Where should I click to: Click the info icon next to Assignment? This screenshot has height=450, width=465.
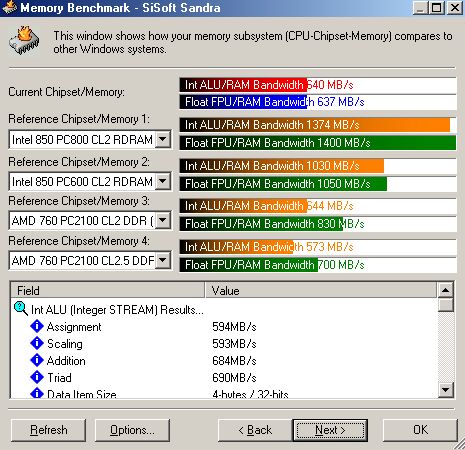tap(37, 326)
